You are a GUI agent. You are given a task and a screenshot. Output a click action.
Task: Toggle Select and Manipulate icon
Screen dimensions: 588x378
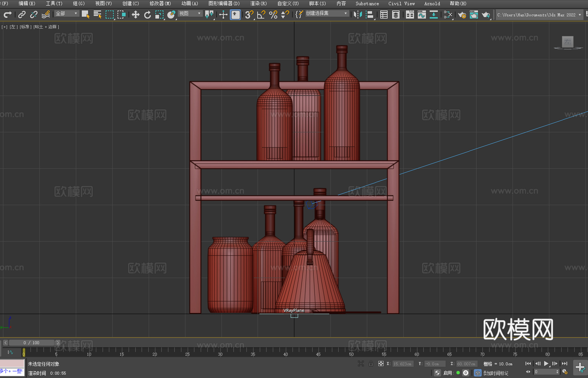pyautogui.click(x=223, y=14)
